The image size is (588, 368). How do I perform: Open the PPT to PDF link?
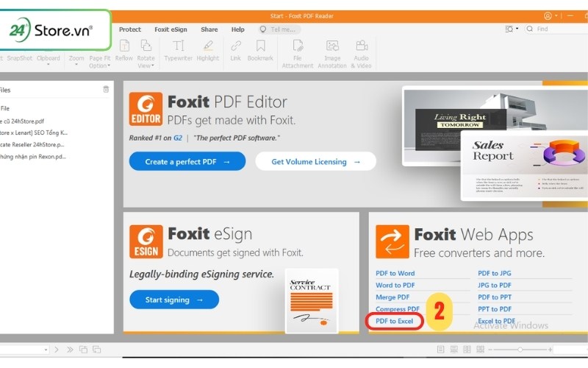point(494,308)
